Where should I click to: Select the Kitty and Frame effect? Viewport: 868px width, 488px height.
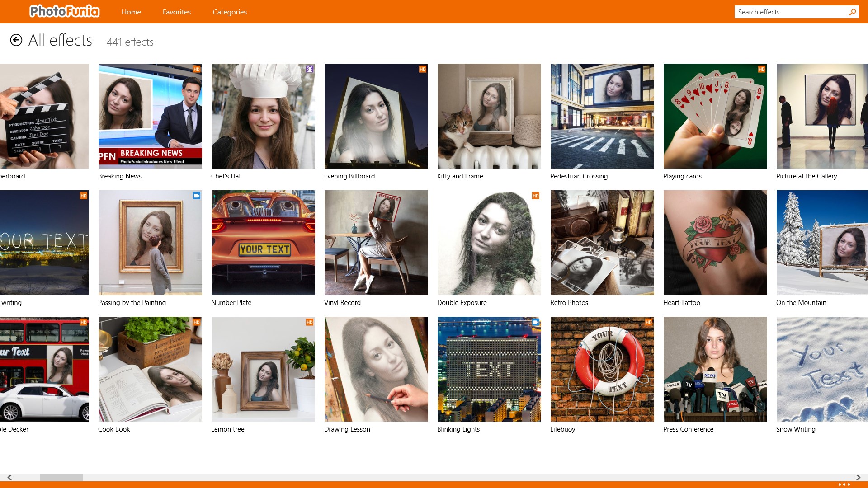[x=489, y=116]
